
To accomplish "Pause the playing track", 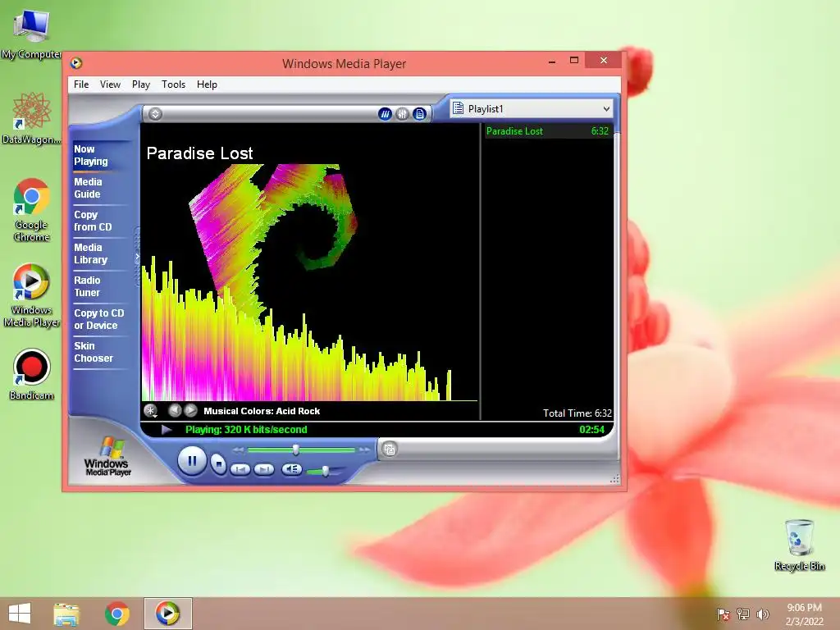I will click(x=192, y=461).
